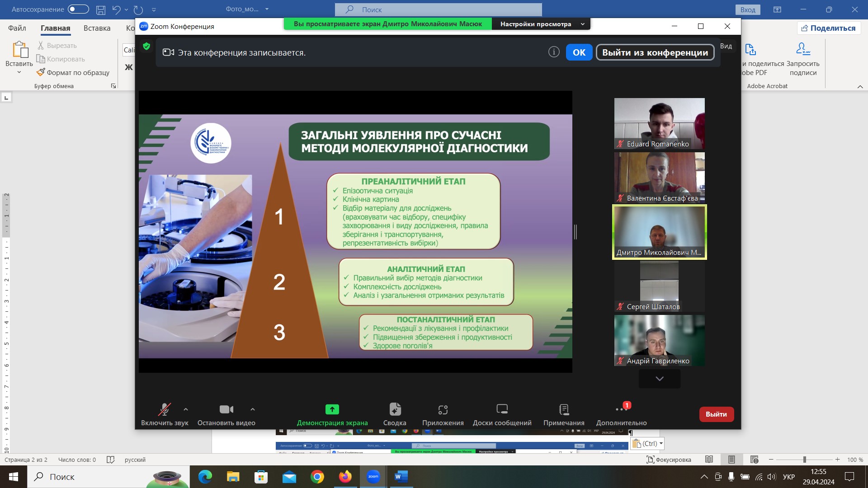Click the Redo icon in Word
868x488 pixels.
(x=138, y=9)
